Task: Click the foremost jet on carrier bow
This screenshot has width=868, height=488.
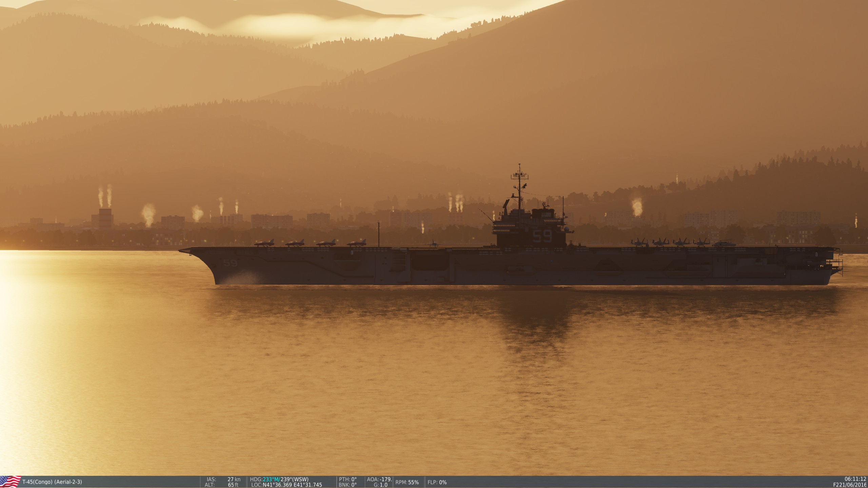Action: tap(264, 243)
